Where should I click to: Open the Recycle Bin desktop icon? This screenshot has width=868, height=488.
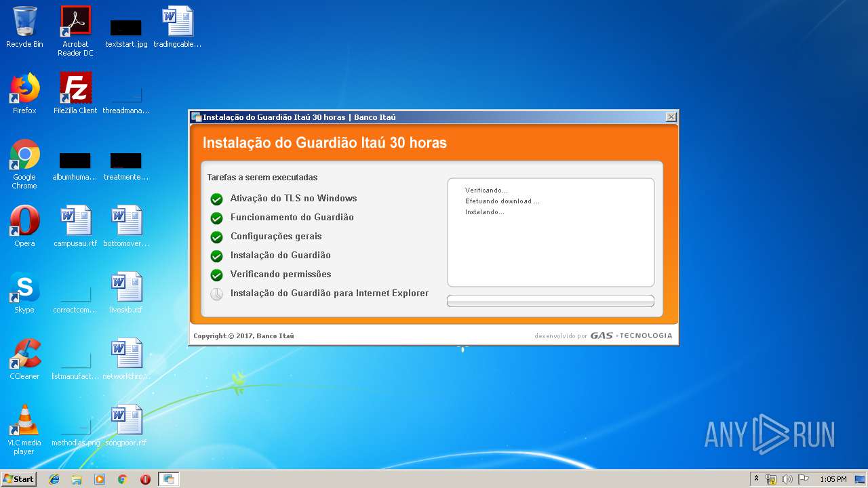click(24, 27)
